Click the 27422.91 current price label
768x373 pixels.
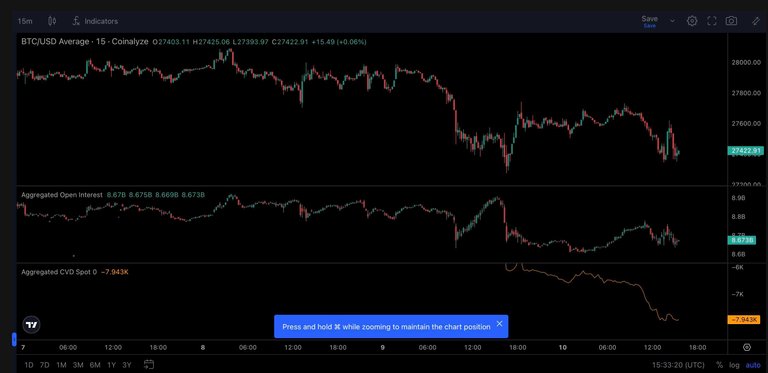pyautogui.click(x=745, y=151)
